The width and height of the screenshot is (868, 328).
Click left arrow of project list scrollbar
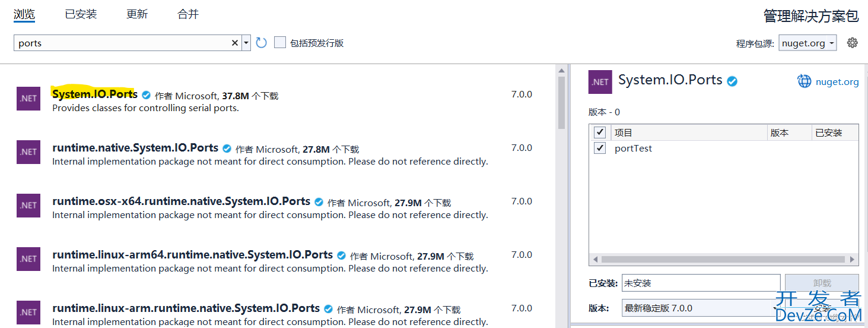click(595, 260)
